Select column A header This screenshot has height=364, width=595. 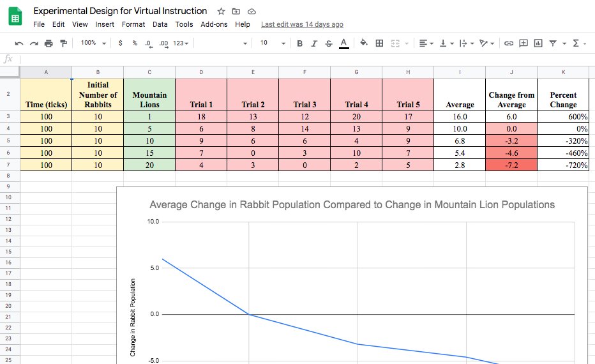pos(46,72)
